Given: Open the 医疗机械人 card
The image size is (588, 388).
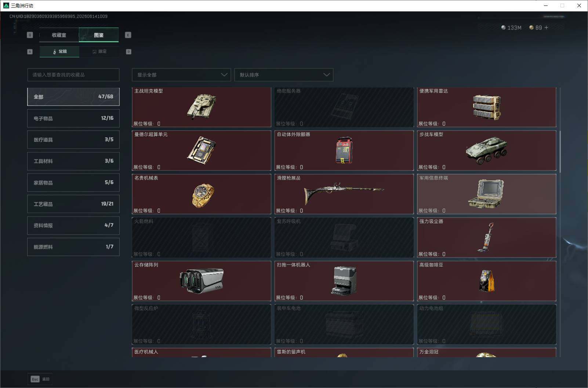Looking at the screenshot, I should (202, 352).
